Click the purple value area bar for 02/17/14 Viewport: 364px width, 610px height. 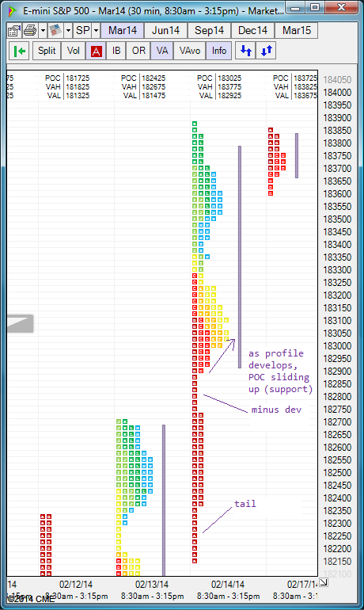[x=297, y=155]
